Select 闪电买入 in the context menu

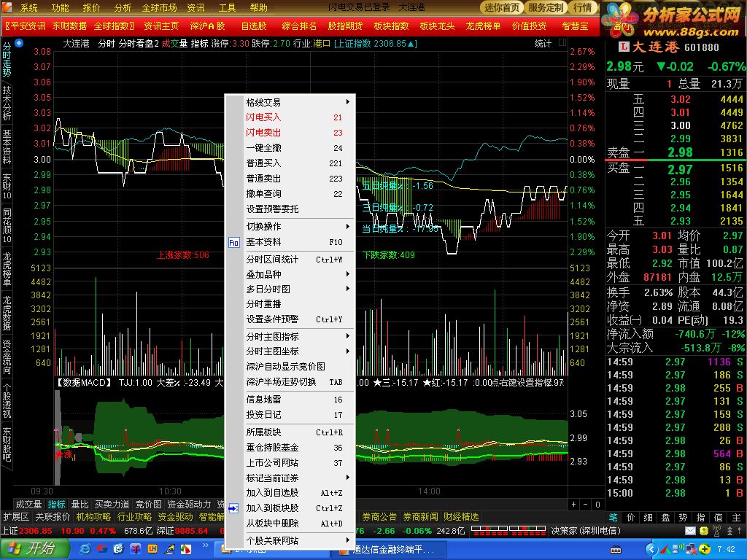coord(290,117)
